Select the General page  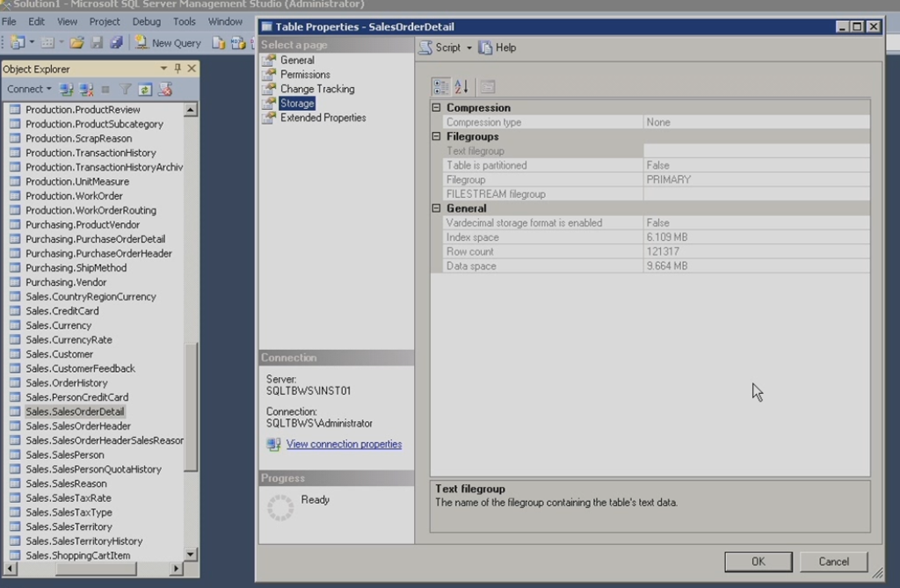click(297, 60)
